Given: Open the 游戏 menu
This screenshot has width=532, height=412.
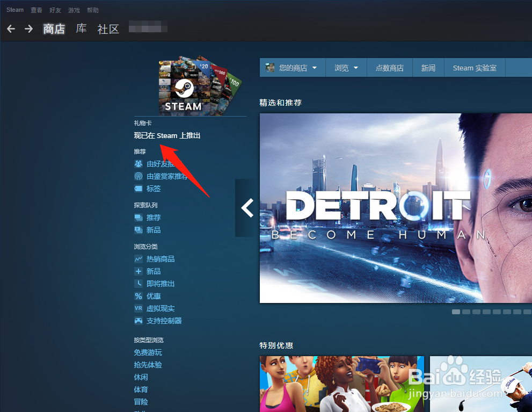Looking at the screenshot, I should pos(74,10).
